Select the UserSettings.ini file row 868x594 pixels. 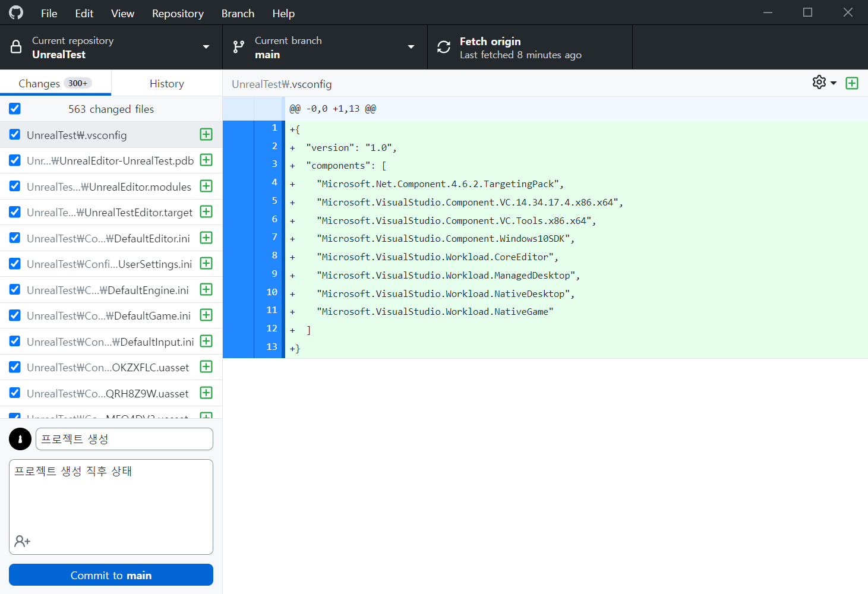coord(111,264)
